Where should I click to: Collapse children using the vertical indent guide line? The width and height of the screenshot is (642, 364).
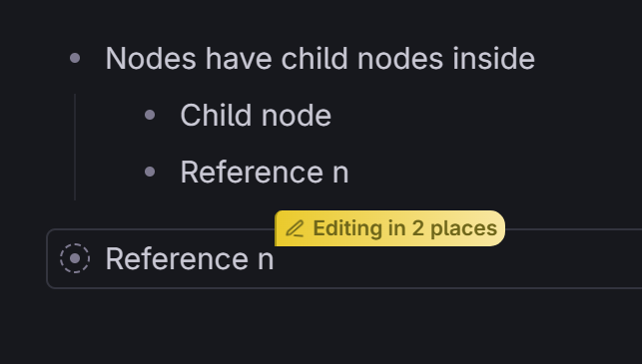tap(75, 148)
